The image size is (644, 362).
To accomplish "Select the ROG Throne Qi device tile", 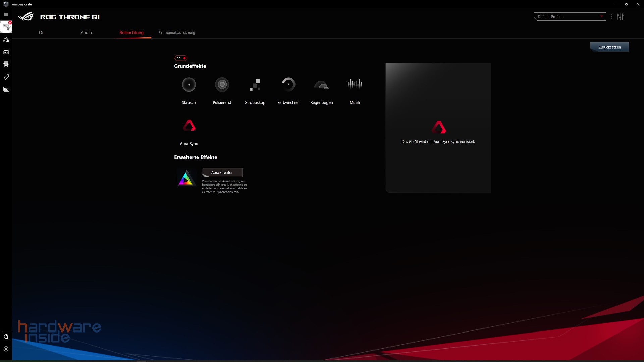I will (6, 27).
